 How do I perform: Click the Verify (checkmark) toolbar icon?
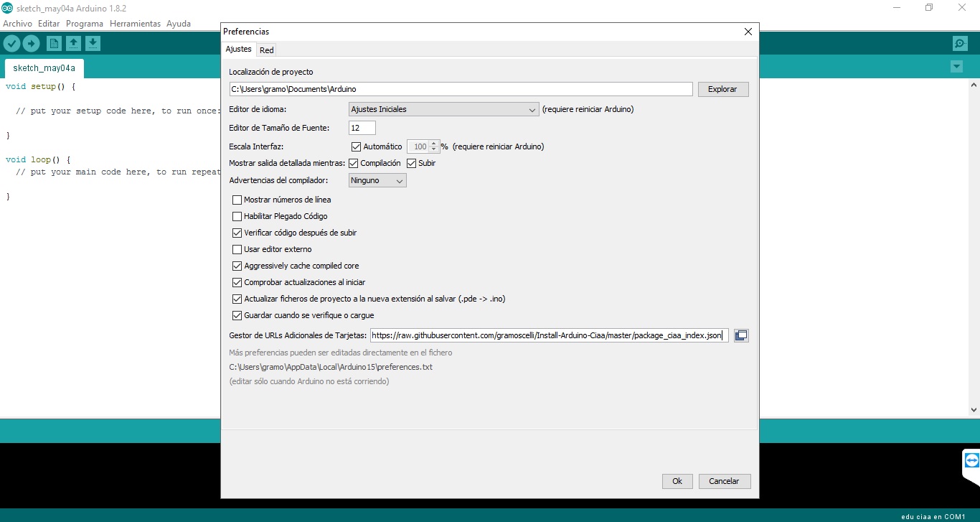pyautogui.click(x=11, y=44)
